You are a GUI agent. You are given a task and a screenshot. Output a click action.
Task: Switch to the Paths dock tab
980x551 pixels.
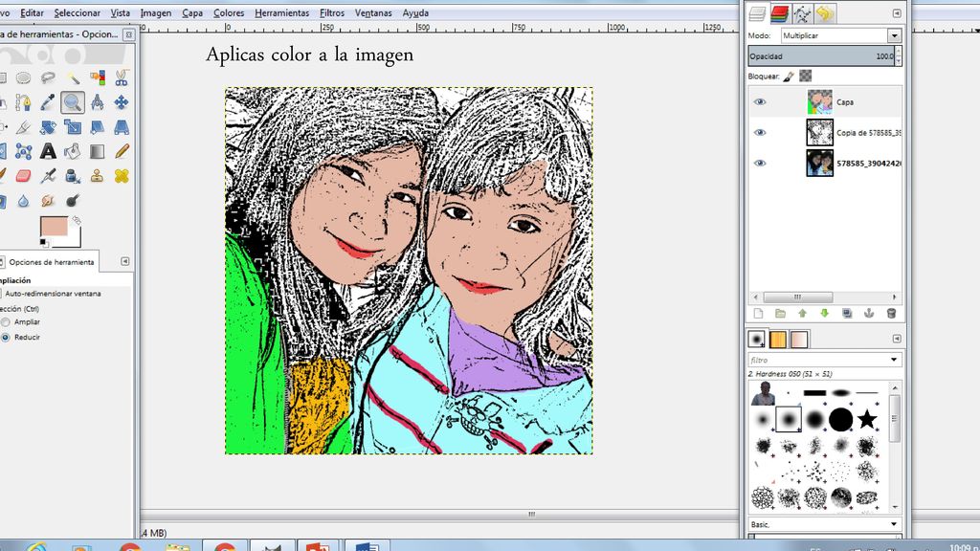(x=803, y=13)
